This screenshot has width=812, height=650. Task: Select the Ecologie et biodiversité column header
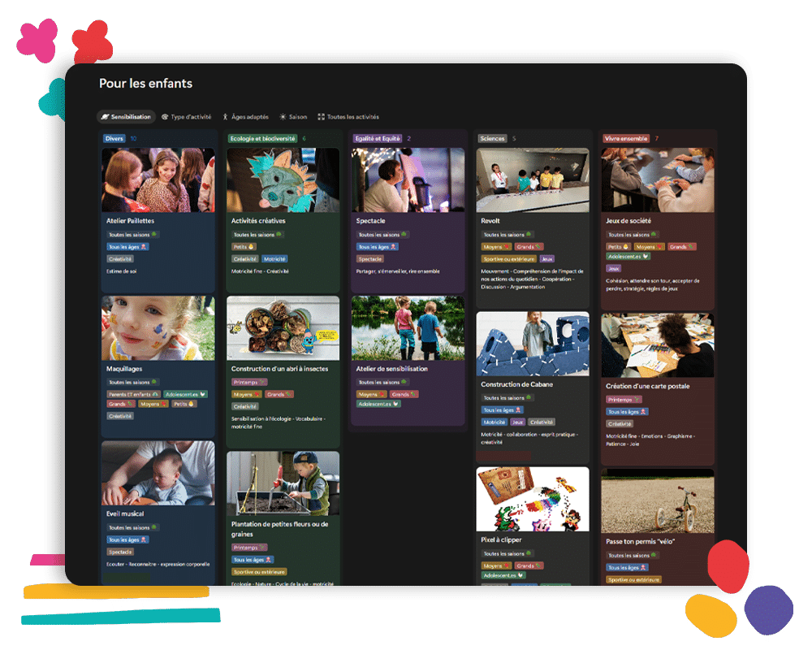(x=263, y=139)
